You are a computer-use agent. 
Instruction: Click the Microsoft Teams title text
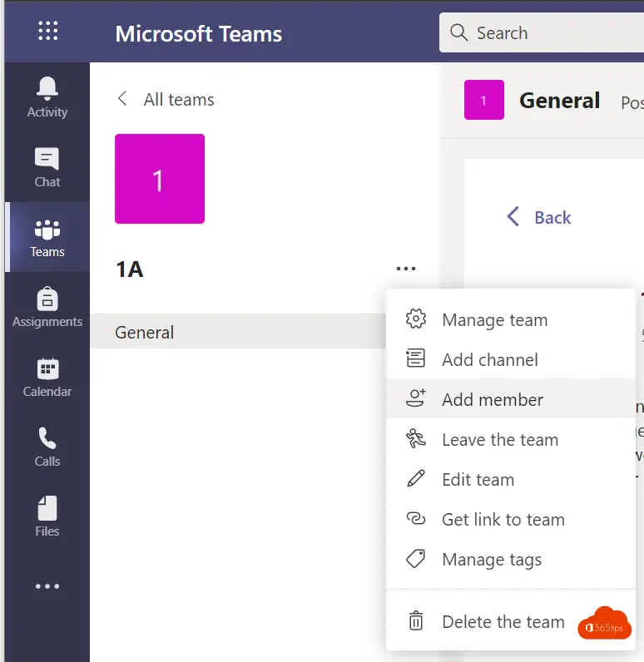(199, 34)
